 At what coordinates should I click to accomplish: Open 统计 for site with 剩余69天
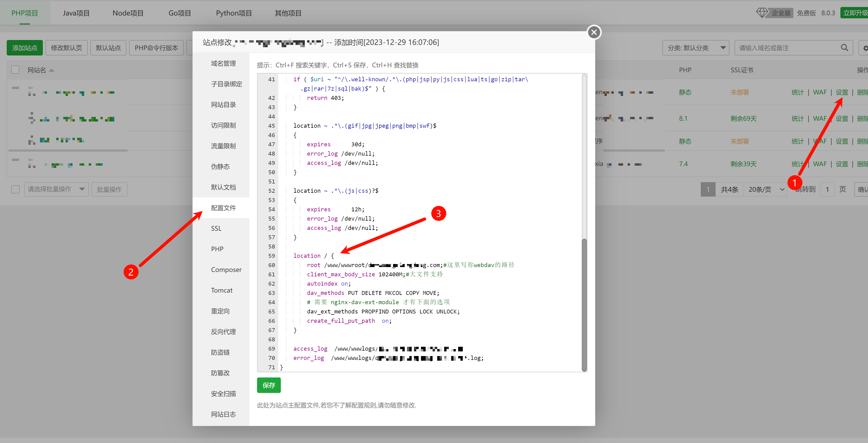click(x=797, y=119)
